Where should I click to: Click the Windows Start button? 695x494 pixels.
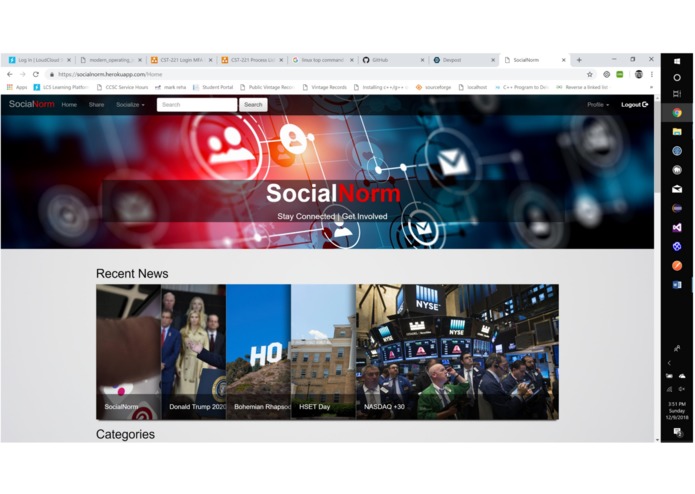click(x=677, y=61)
